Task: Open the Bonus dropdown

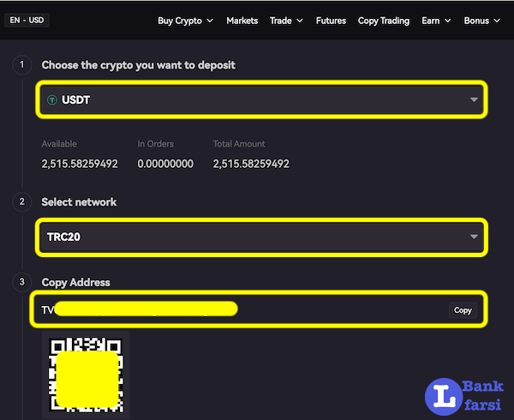Action: [481, 21]
